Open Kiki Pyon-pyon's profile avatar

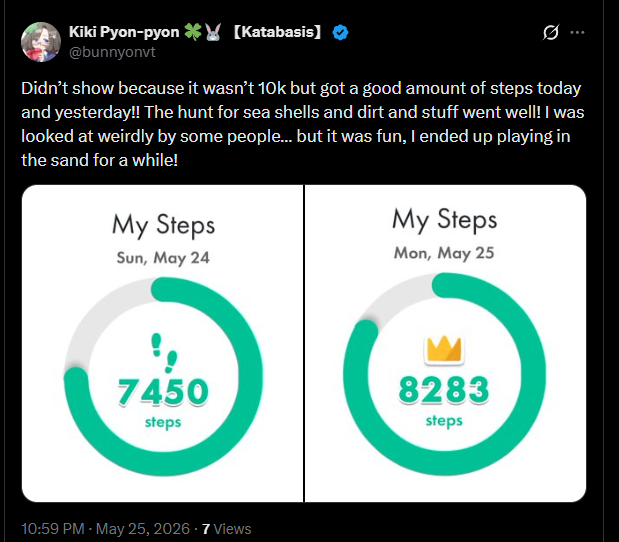pos(41,42)
